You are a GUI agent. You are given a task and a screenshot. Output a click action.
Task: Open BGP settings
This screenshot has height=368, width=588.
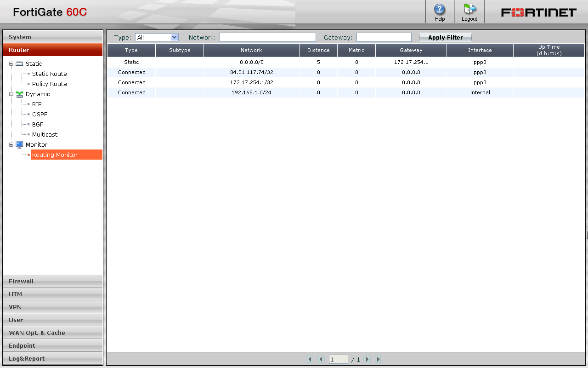tap(38, 124)
